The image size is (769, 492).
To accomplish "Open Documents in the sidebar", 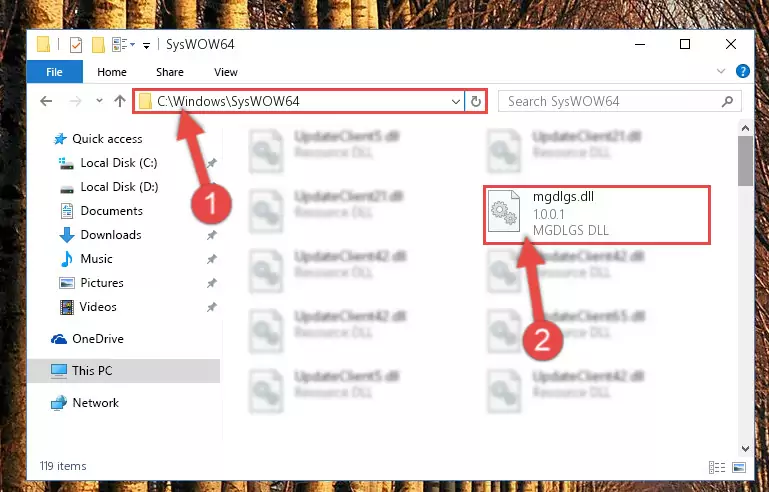I will coord(111,211).
